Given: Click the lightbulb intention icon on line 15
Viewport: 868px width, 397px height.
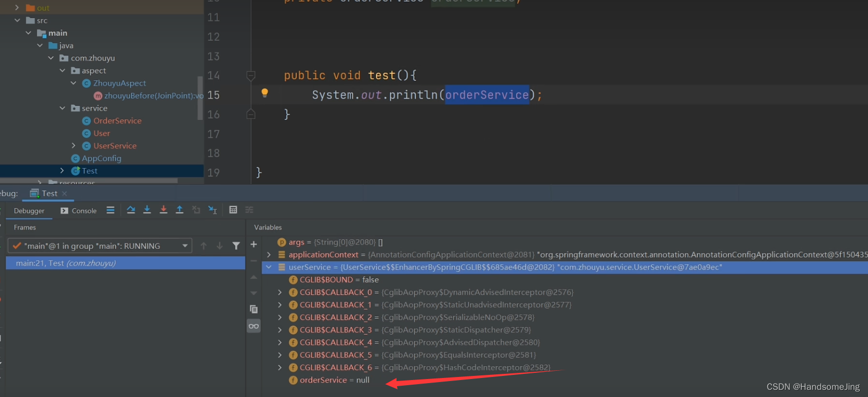Looking at the screenshot, I should 265,93.
